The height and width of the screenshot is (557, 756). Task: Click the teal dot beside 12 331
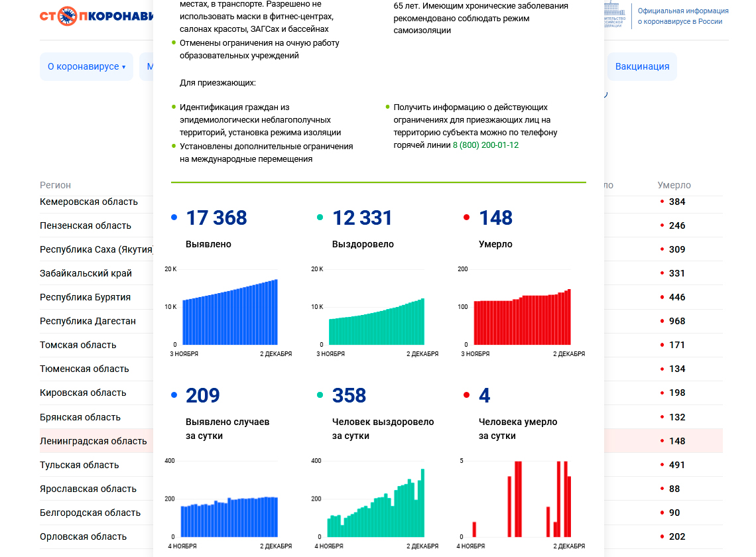pyautogui.click(x=320, y=217)
